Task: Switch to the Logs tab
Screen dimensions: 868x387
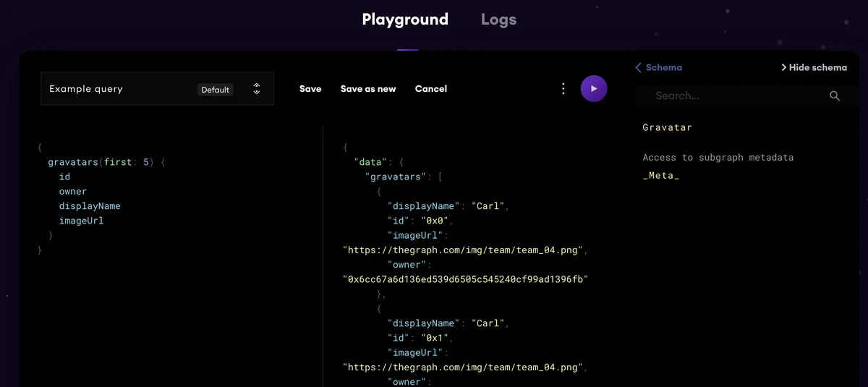Action: (498, 20)
